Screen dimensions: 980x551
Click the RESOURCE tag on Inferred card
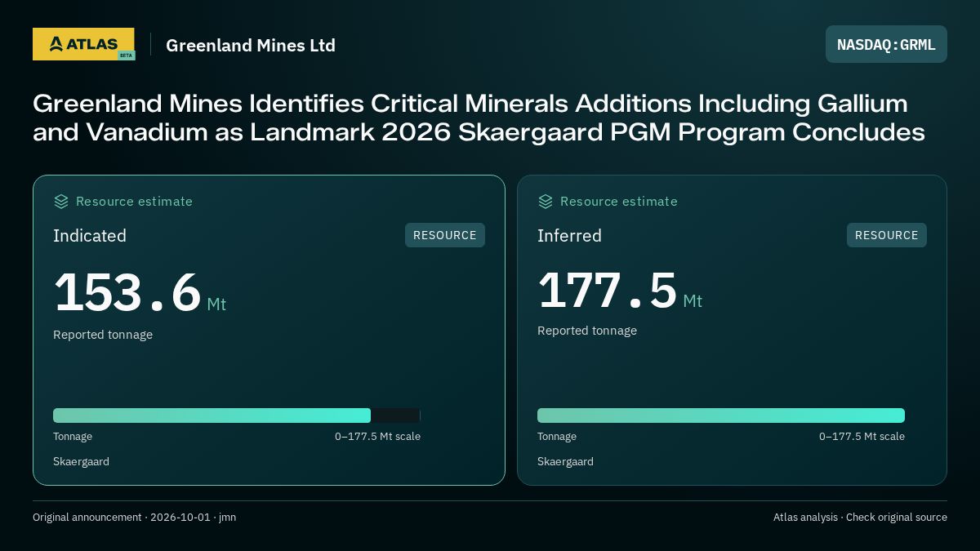887,235
